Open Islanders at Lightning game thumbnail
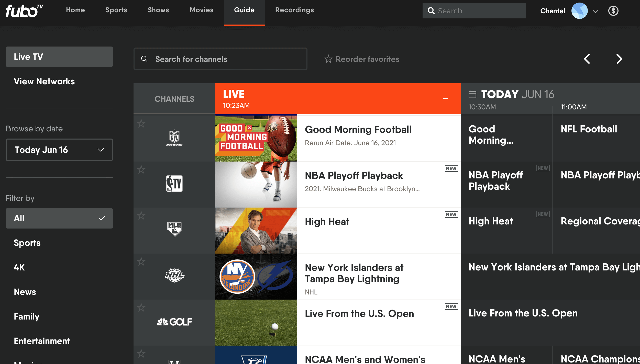The width and height of the screenshot is (640, 364). [x=256, y=277]
